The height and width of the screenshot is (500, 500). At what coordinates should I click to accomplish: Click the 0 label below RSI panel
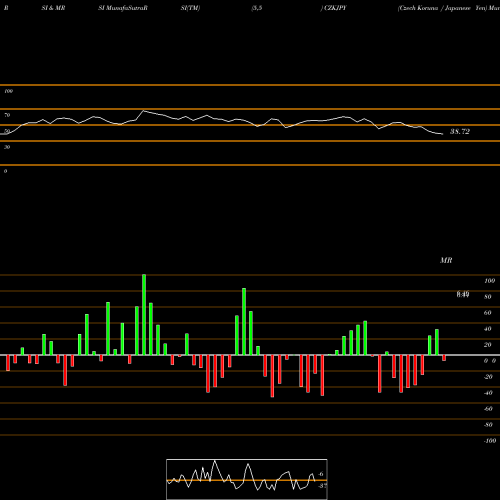point(5,171)
